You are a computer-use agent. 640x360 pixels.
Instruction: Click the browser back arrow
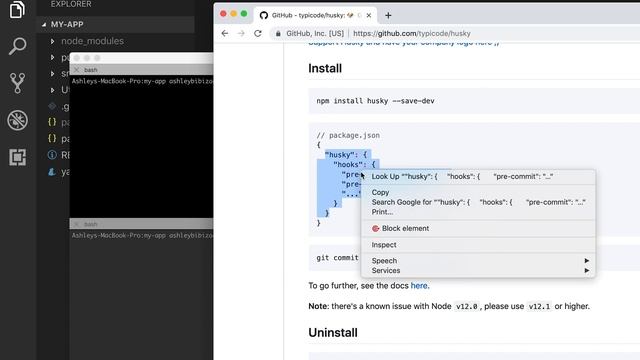point(225,33)
